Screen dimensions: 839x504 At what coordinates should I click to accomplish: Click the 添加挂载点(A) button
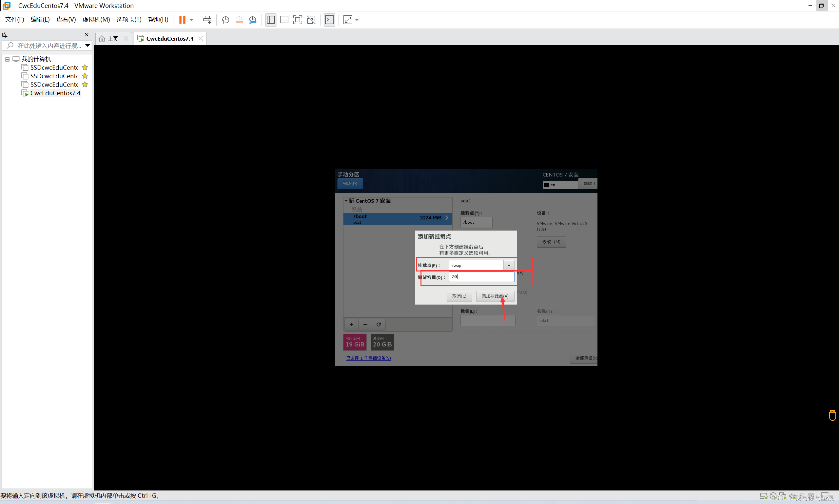coord(495,296)
